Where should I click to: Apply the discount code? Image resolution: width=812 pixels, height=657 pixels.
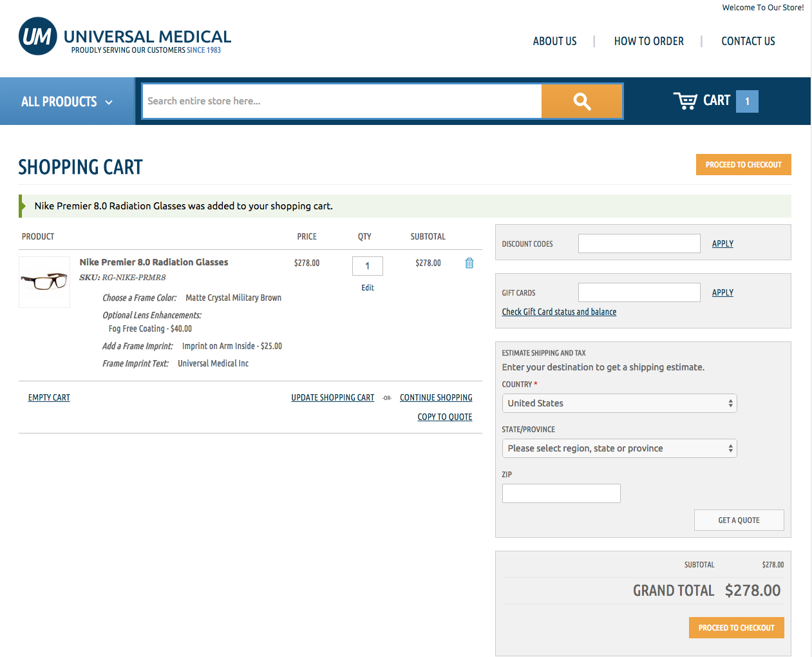click(x=722, y=243)
